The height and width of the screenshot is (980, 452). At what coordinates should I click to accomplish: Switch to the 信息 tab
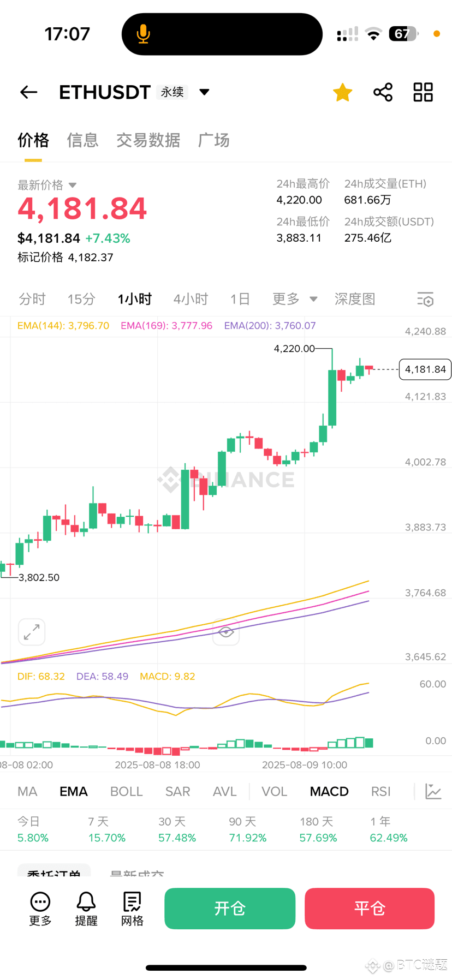tap(82, 140)
